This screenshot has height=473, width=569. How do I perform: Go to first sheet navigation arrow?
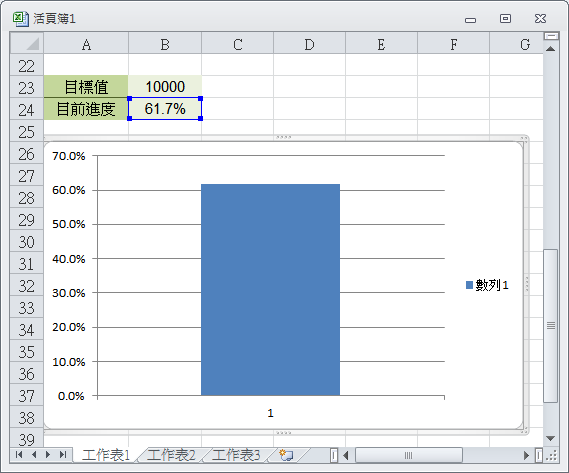click(19, 454)
